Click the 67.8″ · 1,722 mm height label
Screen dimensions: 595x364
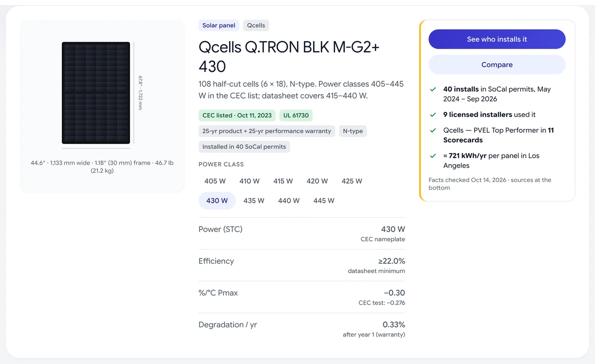(140, 93)
